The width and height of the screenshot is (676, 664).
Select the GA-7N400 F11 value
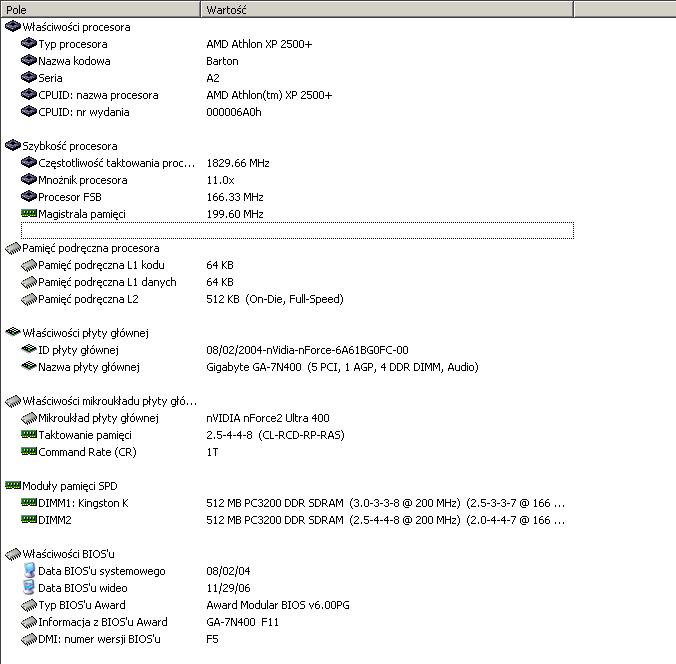tap(242, 622)
